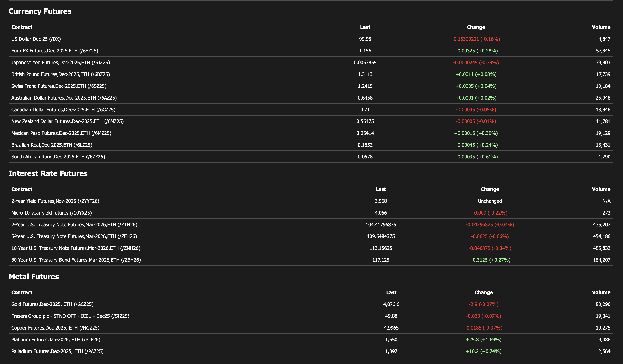Image resolution: width=623 pixels, height=364 pixels.
Task: Click the Interest Rate Futures heading
Action: coord(48,173)
